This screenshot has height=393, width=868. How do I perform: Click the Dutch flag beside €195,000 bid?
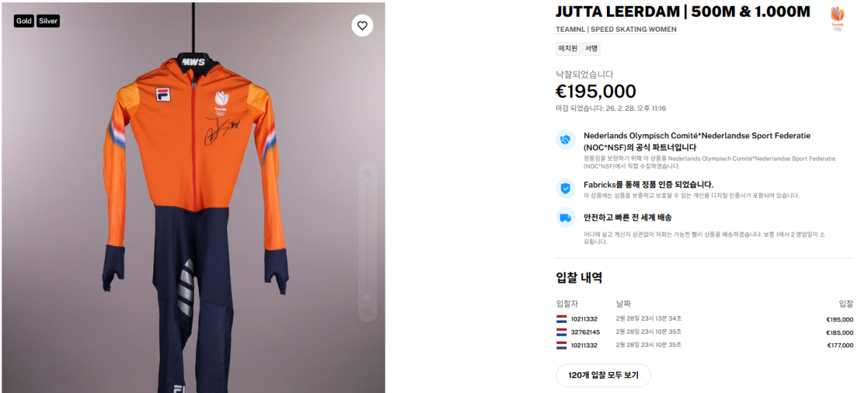(561, 319)
